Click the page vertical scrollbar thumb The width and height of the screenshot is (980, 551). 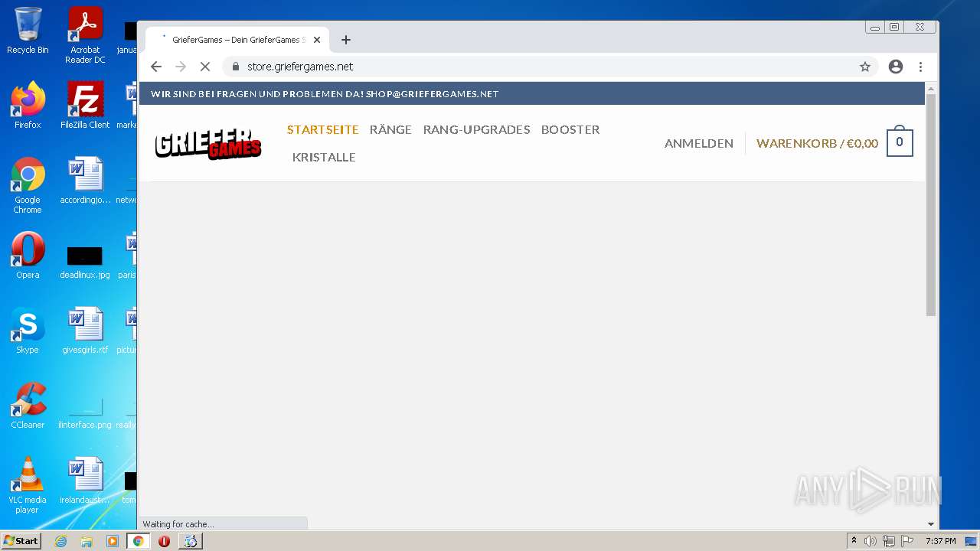[931, 205]
